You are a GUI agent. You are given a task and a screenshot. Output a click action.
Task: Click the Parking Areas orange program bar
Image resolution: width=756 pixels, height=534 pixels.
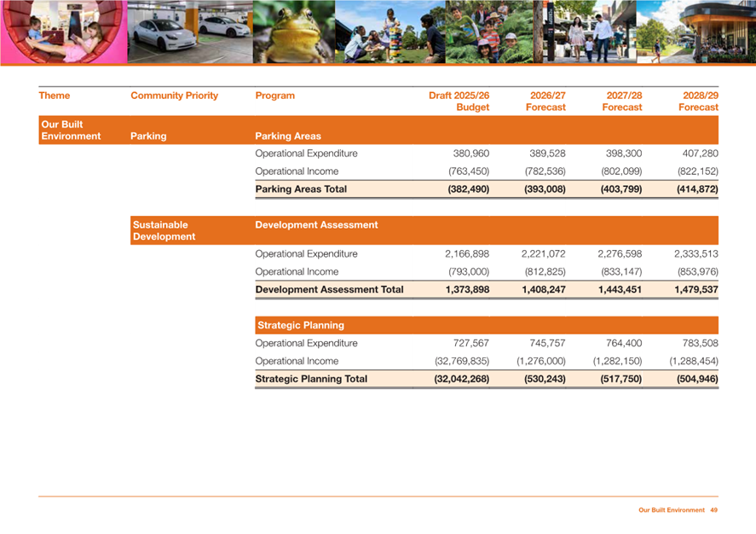click(486, 136)
